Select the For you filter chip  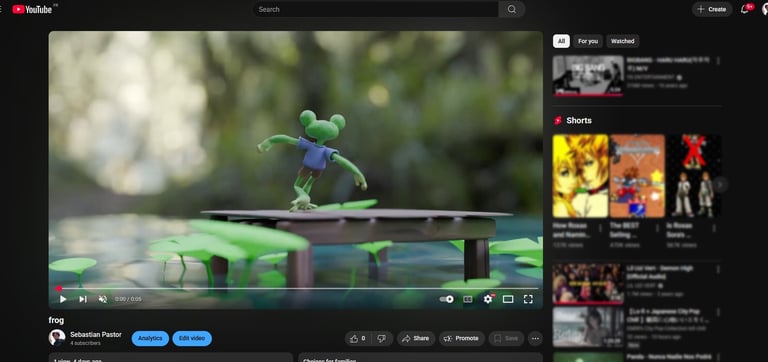[588, 41]
